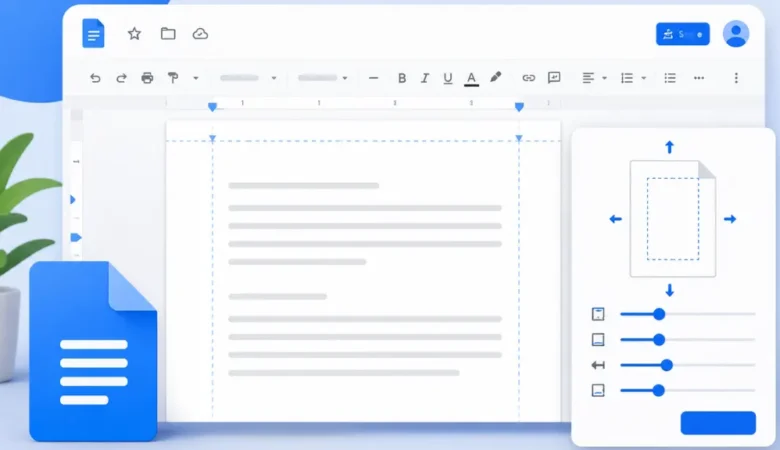780x450 pixels.
Task: Print the document with the printer icon
Action: pos(147,78)
